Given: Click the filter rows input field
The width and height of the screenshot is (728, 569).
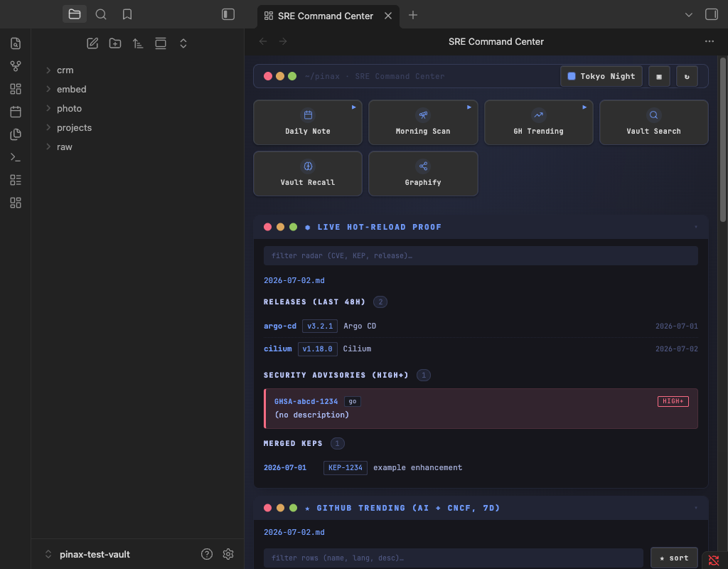Looking at the screenshot, I should [x=453, y=558].
